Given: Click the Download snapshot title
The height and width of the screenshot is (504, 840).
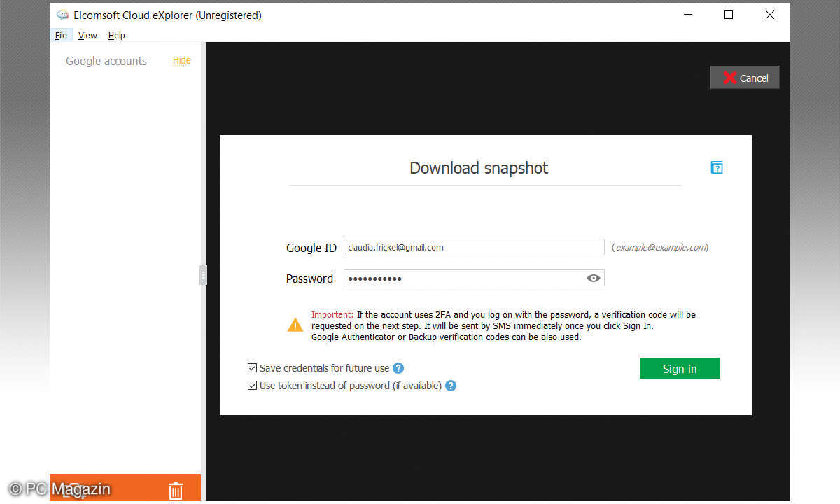Looking at the screenshot, I should coord(479,168).
